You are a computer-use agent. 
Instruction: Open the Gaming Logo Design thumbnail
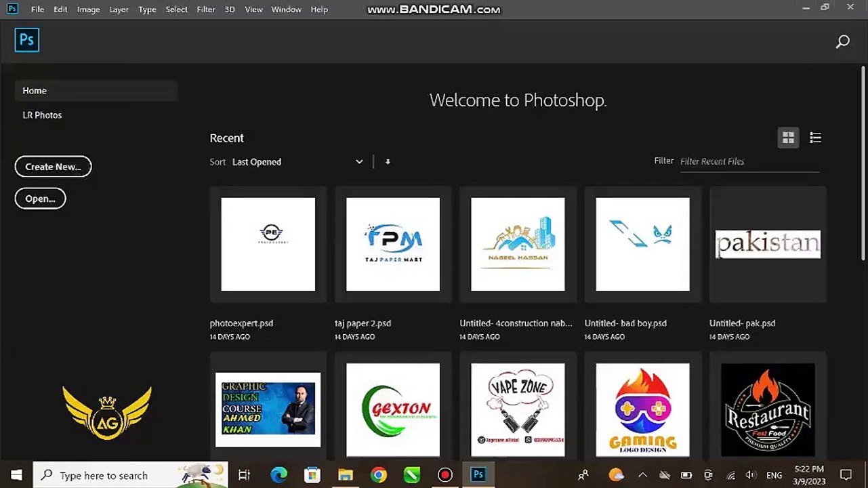[643, 409]
